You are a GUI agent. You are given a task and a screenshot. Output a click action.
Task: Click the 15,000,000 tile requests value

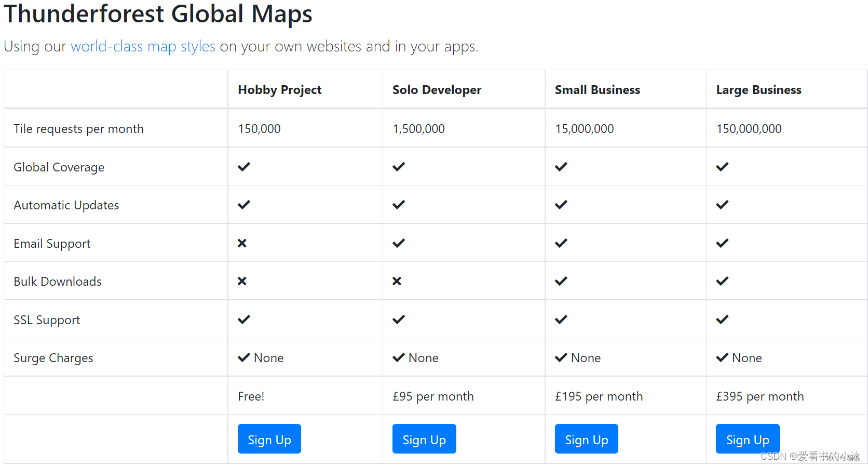coord(585,129)
